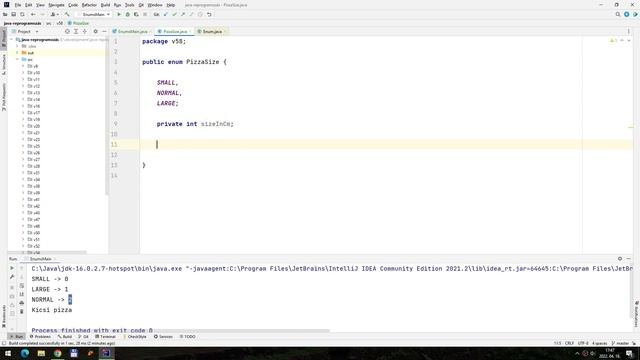The image size is (640, 360).
Task: Open the Services tool window tab
Action: tap(163, 337)
